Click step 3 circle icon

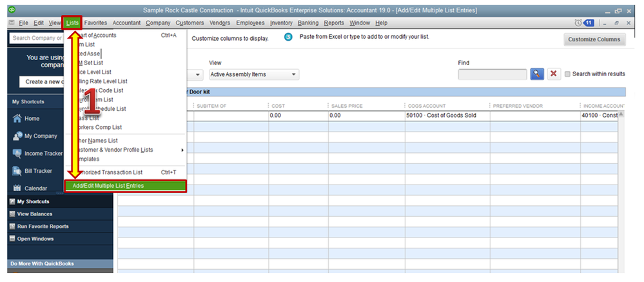click(x=288, y=37)
